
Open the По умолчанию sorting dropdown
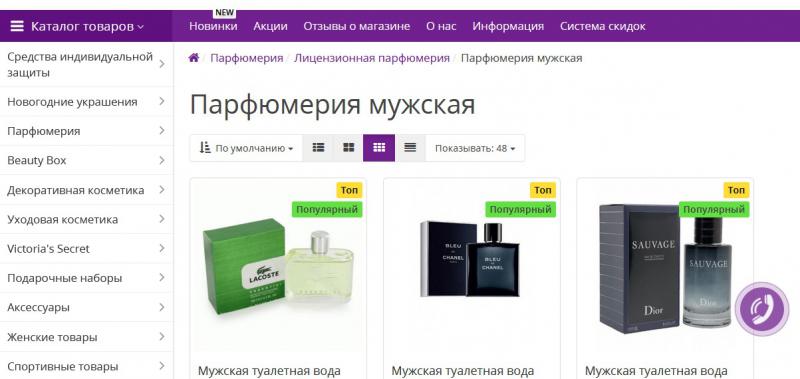(x=246, y=148)
